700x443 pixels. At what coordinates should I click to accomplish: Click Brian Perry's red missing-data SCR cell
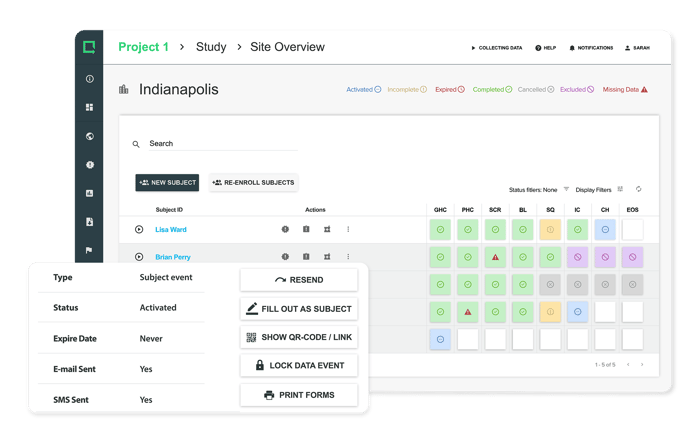click(495, 257)
